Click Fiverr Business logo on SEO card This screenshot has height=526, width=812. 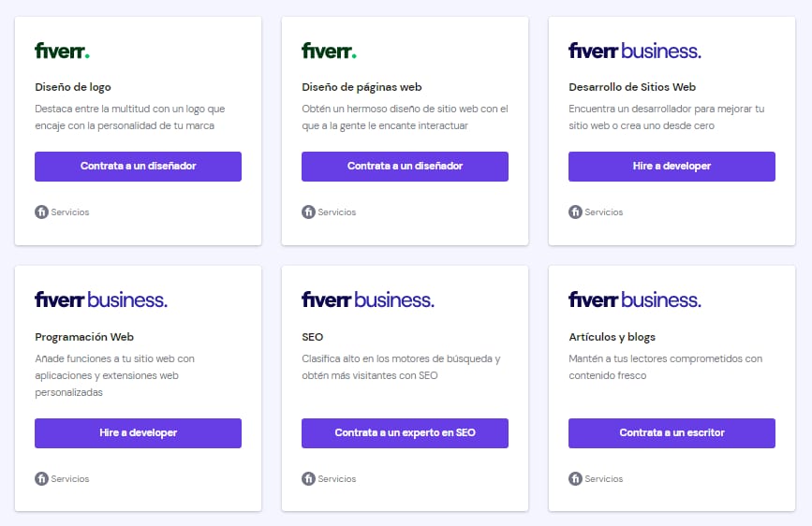pyautogui.click(x=367, y=300)
